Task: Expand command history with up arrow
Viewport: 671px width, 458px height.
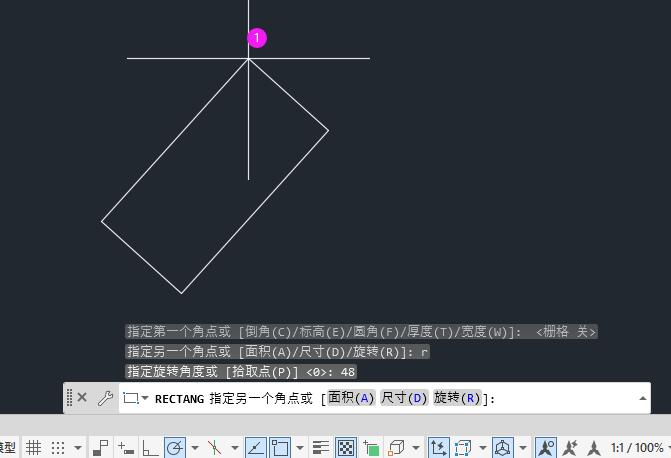Action: coord(642,399)
